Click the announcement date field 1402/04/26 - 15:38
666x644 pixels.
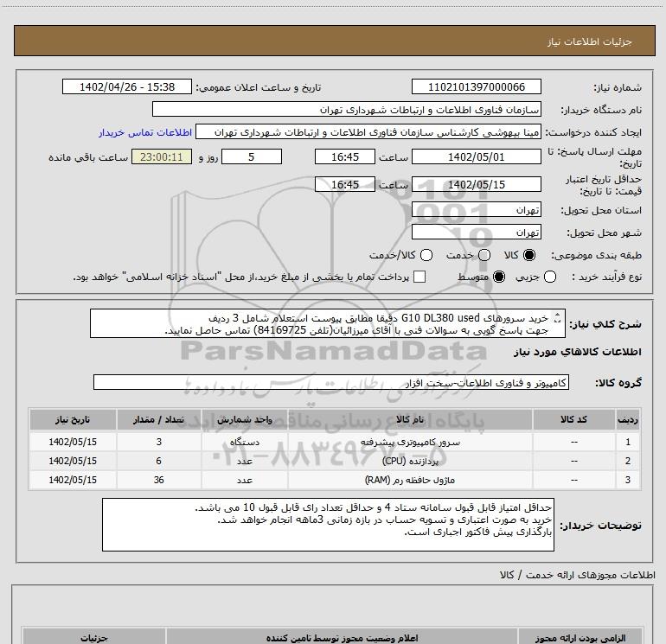pos(127,86)
